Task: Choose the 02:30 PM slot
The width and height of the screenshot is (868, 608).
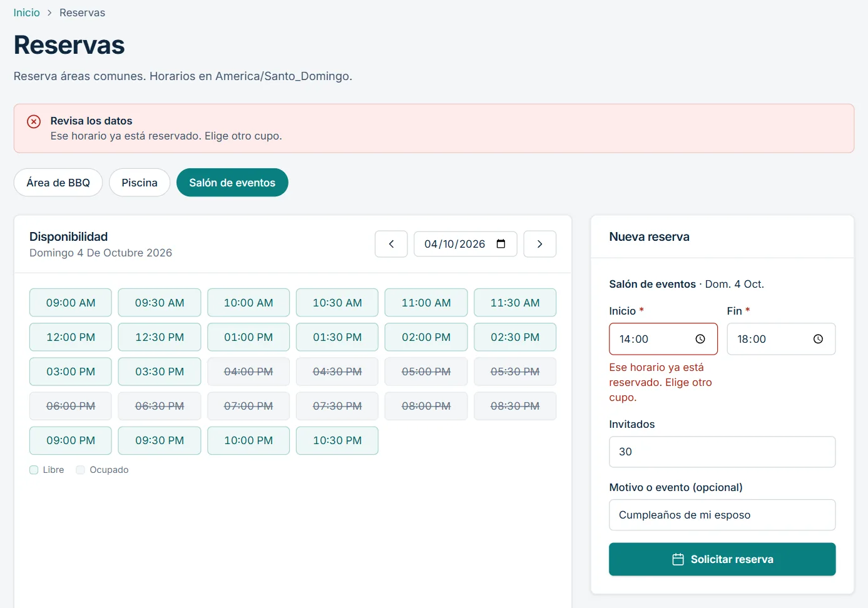Action: (x=515, y=337)
